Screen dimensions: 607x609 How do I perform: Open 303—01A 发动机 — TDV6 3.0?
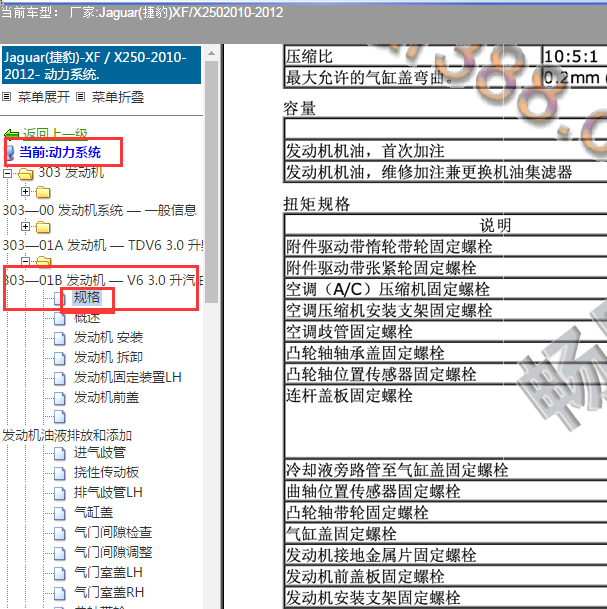pos(103,245)
